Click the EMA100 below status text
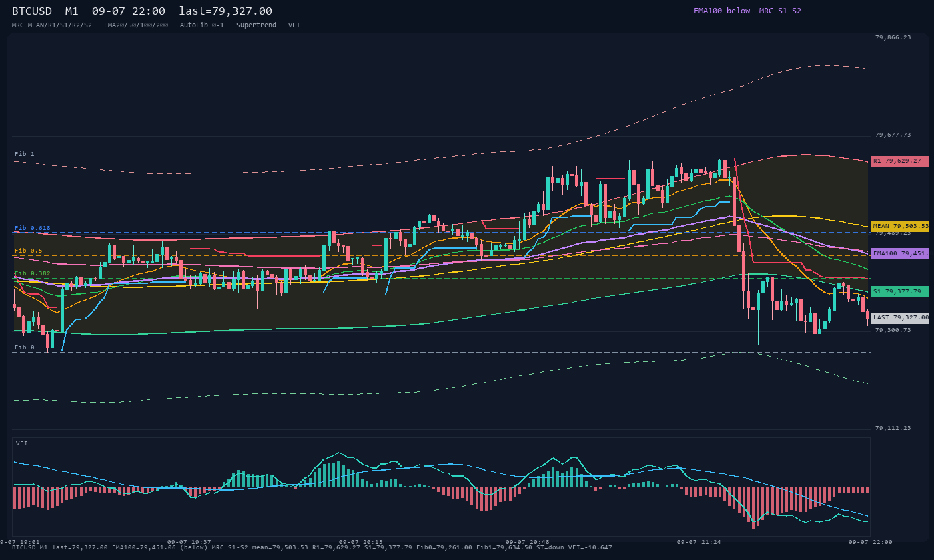 (x=722, y=11)
